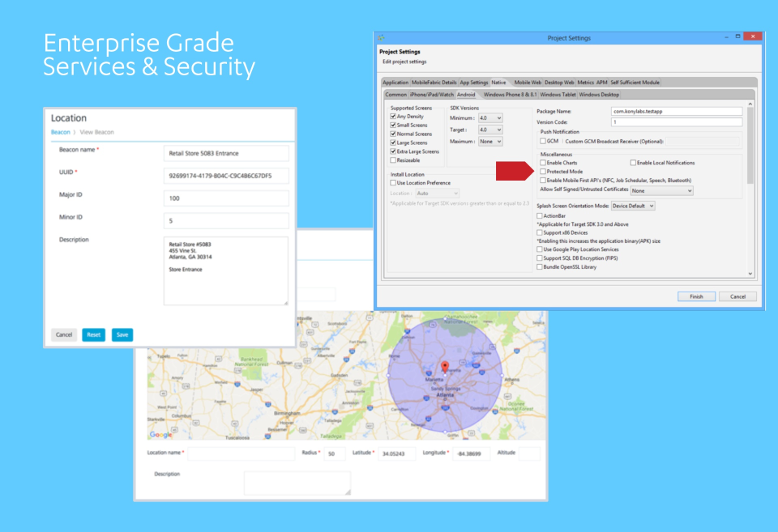Open the Maximum SDK version dropdown

tap(490, 142)
